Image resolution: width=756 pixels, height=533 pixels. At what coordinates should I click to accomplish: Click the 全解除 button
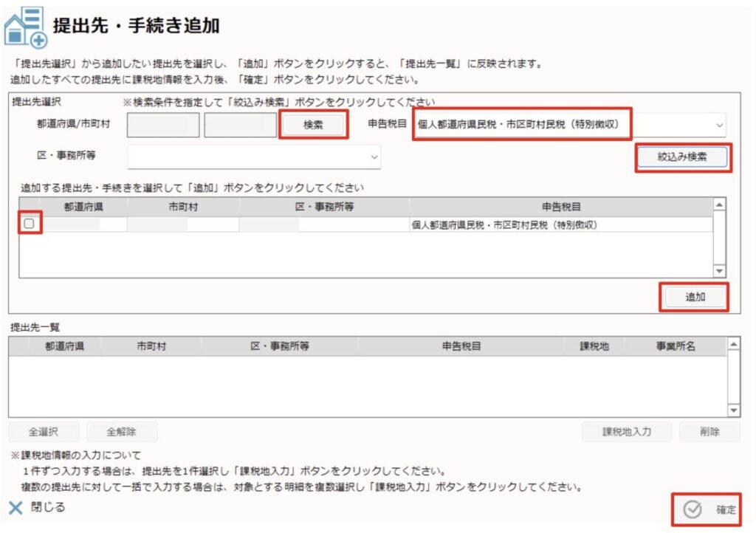point(122,432)
